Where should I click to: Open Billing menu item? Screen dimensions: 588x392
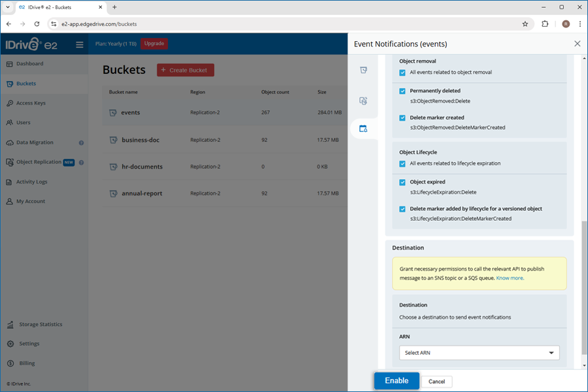pos(27,363)
